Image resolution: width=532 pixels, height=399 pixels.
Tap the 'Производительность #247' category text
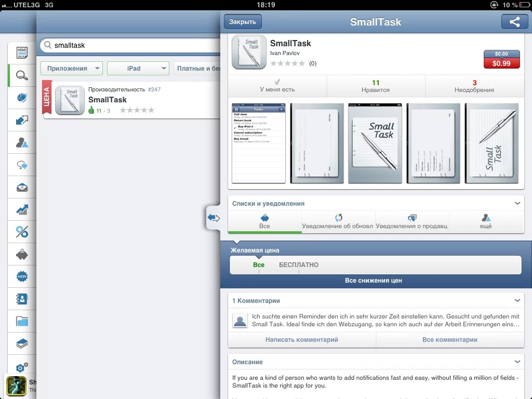[124, 89]
